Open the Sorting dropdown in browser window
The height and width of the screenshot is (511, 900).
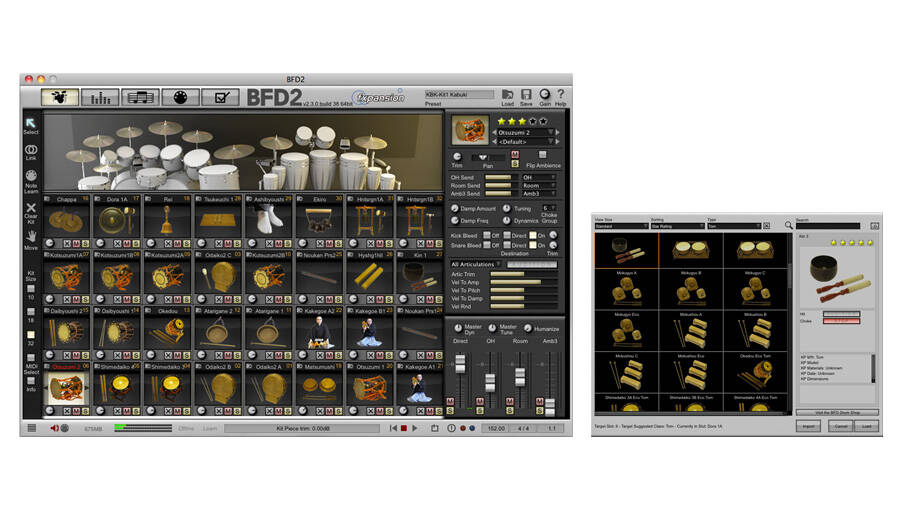[677, 226]
